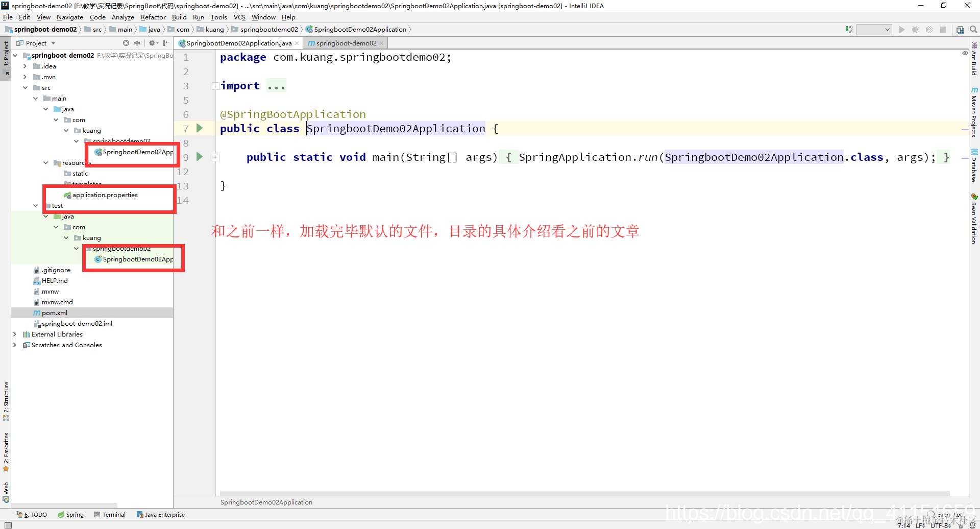Click the Run play button in toolbar
Screen dimensions: 980x529
(902, 30)
